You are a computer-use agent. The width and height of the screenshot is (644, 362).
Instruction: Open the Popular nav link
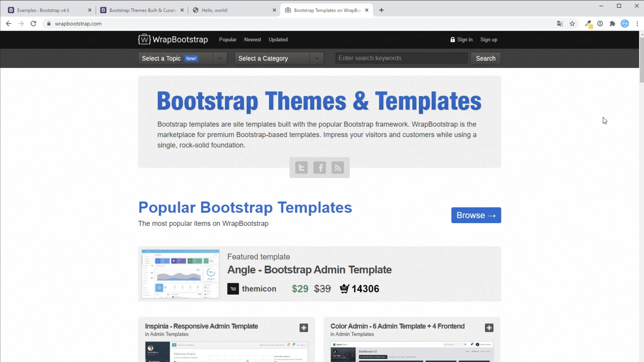(x=228, y=40)
